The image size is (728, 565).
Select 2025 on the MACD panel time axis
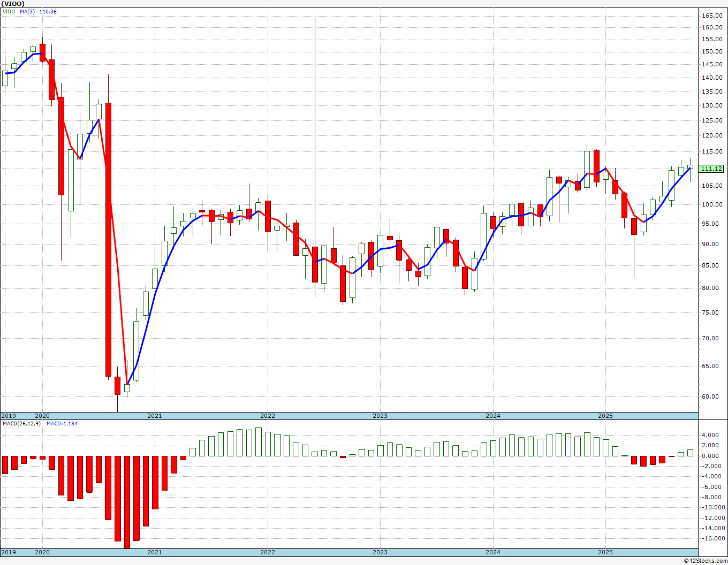[605, 552]
